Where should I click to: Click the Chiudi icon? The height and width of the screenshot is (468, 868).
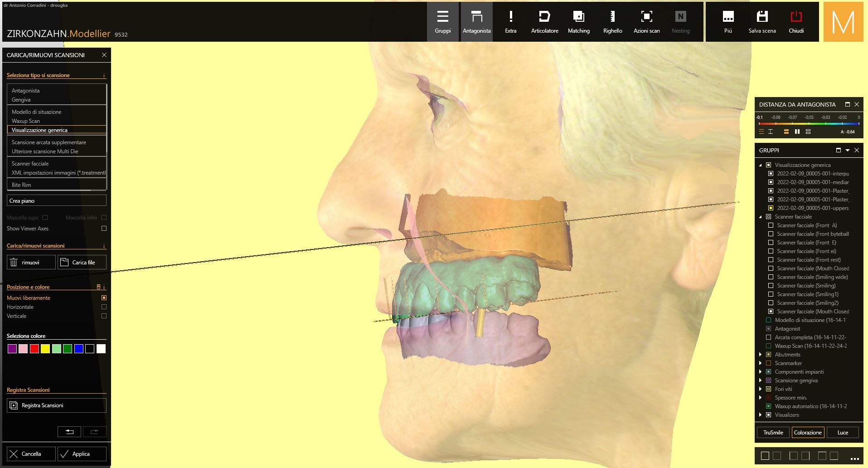(796, 22)
